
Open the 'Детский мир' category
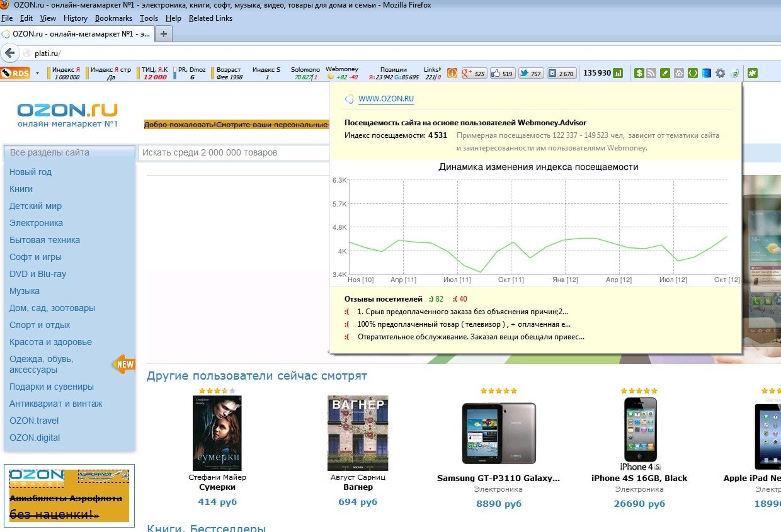pos(35,206)
